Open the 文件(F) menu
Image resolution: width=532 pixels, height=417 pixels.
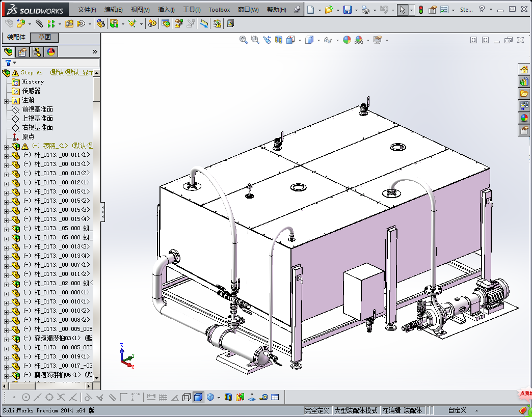[x=87, y=10]
